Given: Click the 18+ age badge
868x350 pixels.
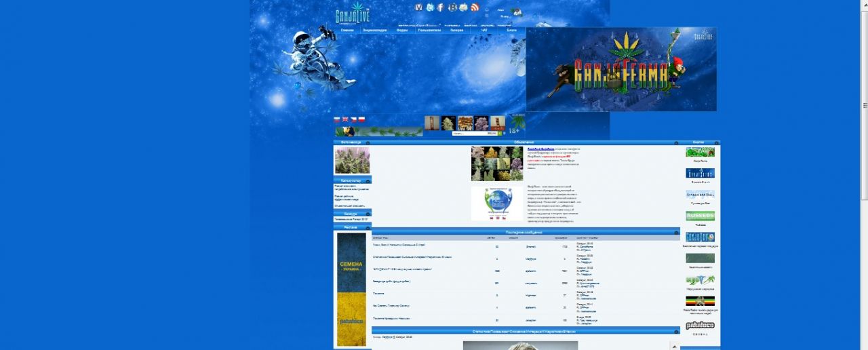Looking at the screenshot, I should (x=514, y=130).
